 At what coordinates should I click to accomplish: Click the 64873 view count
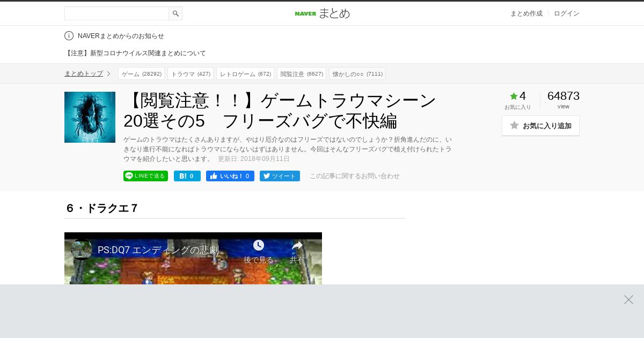coord(563,96)
